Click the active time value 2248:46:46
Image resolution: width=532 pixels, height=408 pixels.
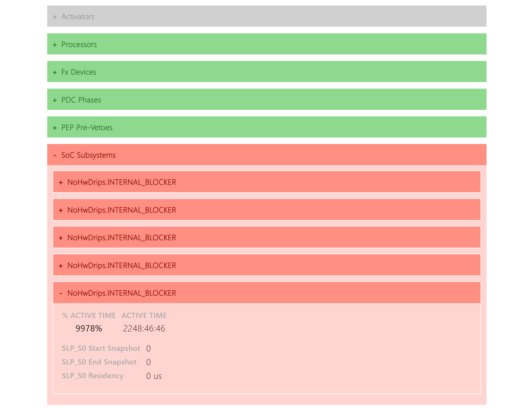144,328
